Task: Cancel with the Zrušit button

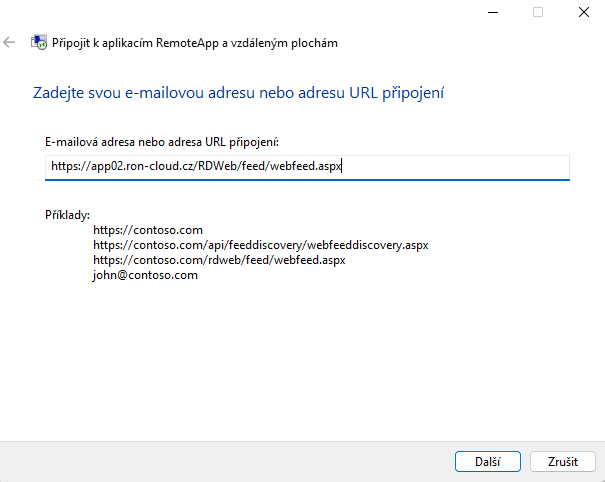Action: tap(563, 462)
